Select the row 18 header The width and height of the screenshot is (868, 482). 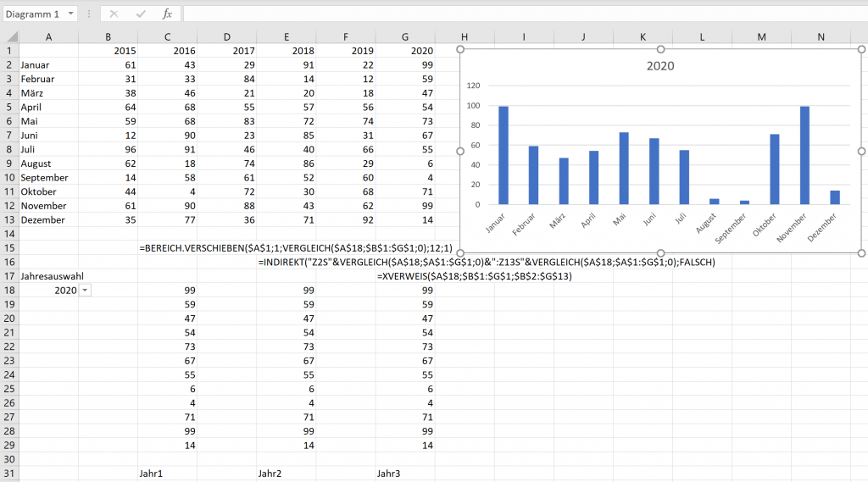tap(9, 290)
